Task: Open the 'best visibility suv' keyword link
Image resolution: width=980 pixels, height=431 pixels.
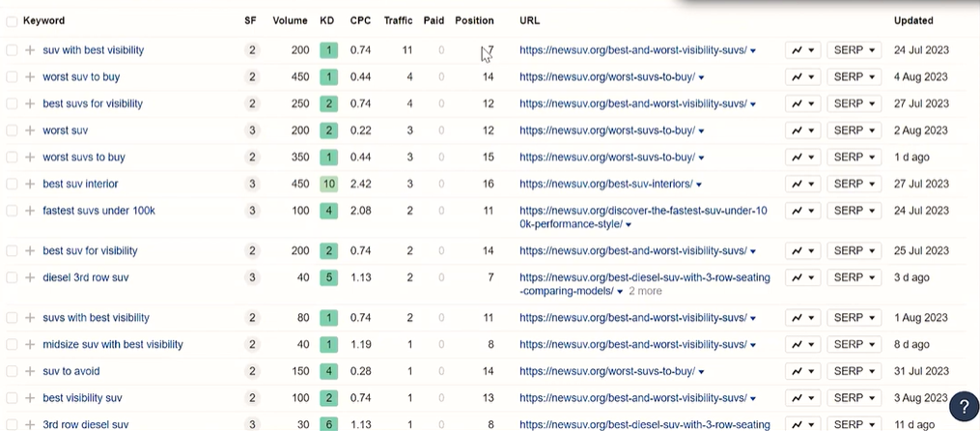Action: coord(82,398)
